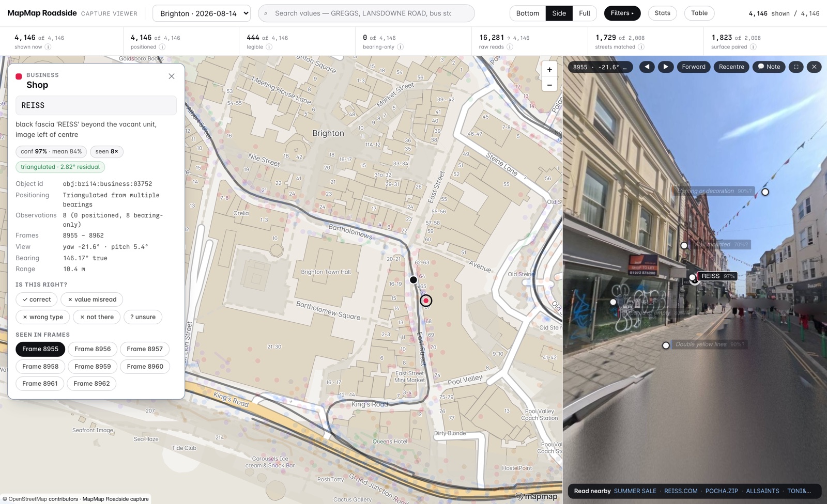Select Frame 8961
The width and height of the screenshot is (827, 504).
click(x=40, y=384)
